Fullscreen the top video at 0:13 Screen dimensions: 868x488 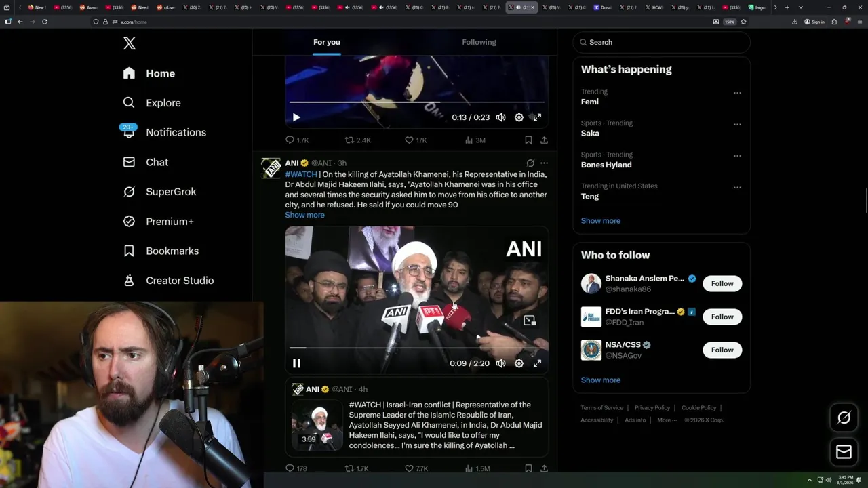pos(537,117)
